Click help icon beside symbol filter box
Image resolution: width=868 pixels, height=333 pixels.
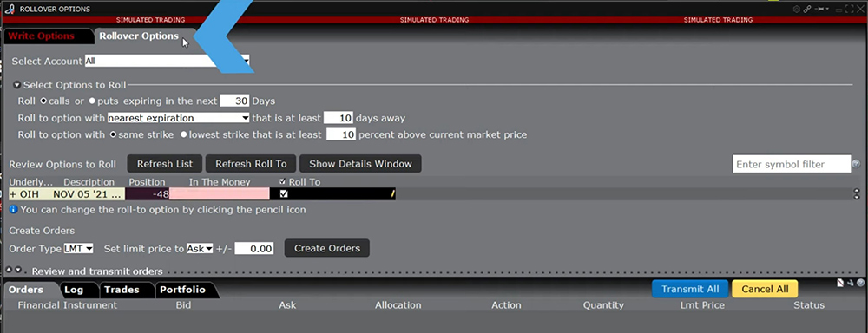pos(857,164)
